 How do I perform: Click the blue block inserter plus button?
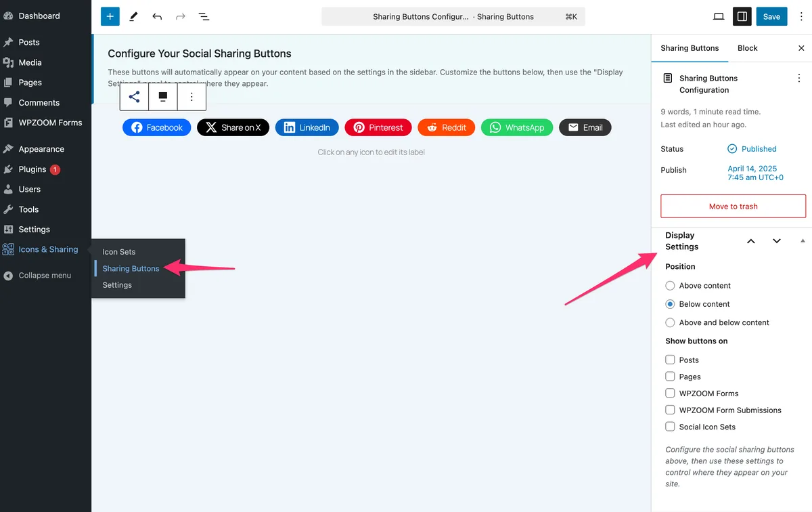[x=110, y=16]
